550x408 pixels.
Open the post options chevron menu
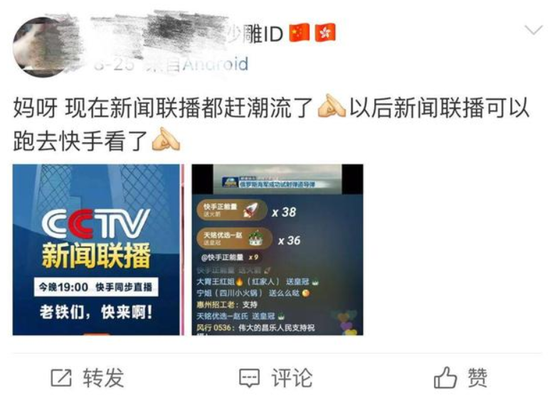coord(534,30)
